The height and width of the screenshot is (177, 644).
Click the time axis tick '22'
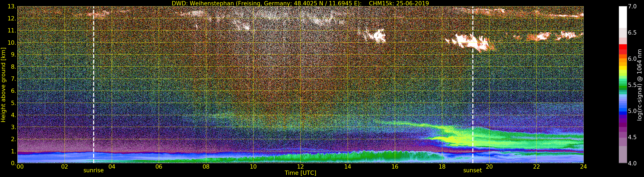[x=536, y=166]
